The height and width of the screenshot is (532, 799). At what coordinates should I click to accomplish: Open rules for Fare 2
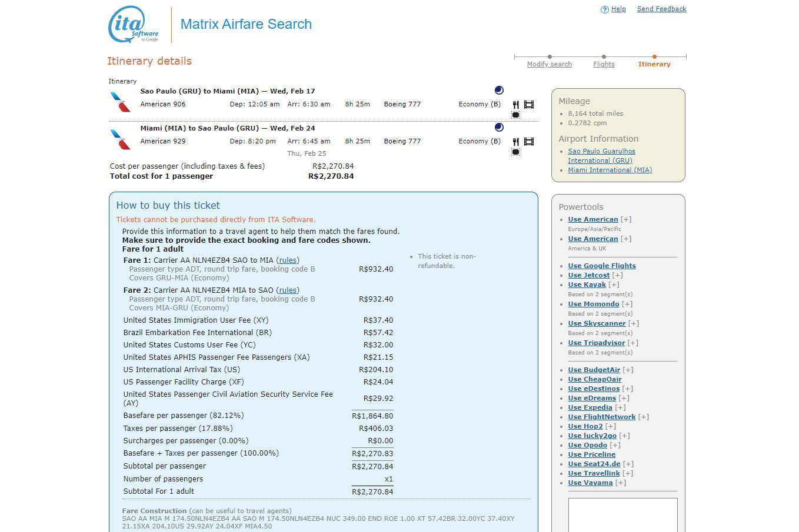tap(288, 290)
